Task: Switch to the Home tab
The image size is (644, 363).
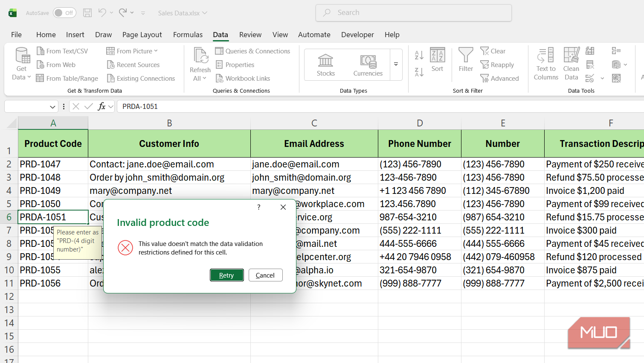Action: pyautogui.click(x=46, y=35)
